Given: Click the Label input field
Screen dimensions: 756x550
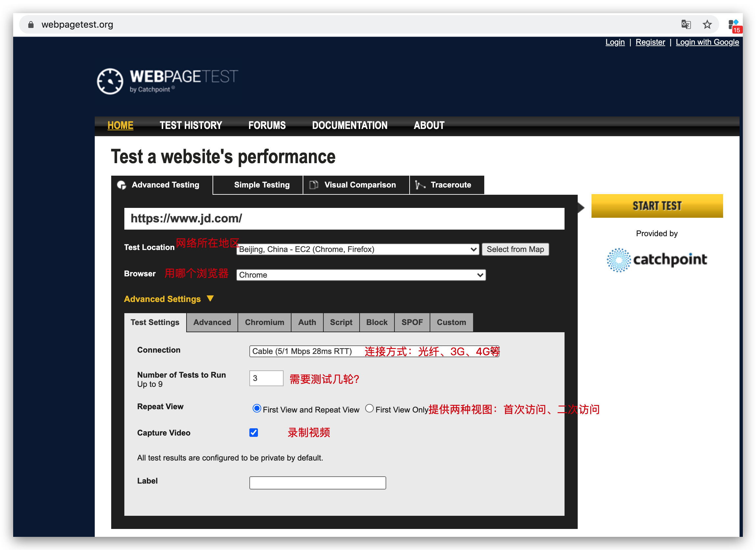Looking at the screenshot, I should [x=317, y=482].
